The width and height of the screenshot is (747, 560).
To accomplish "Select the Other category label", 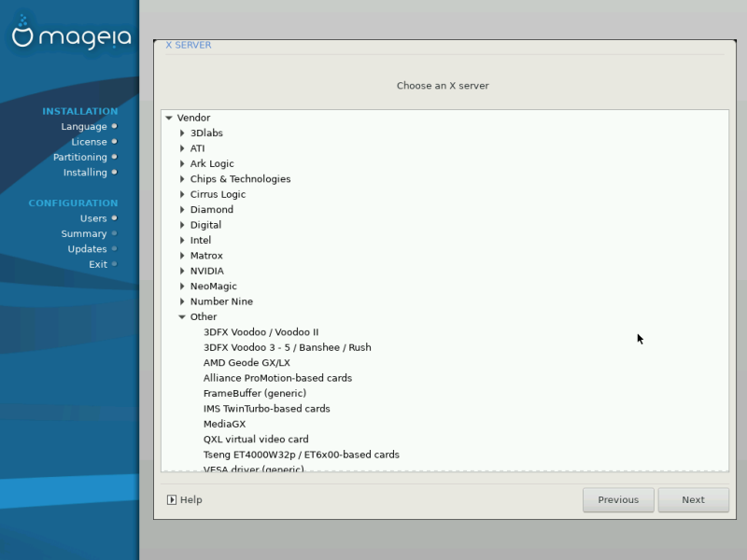I will tap(204, 316).
